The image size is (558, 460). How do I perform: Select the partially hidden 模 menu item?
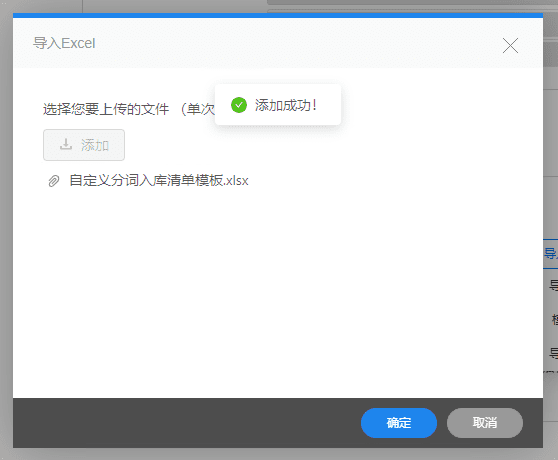[554, 319]
